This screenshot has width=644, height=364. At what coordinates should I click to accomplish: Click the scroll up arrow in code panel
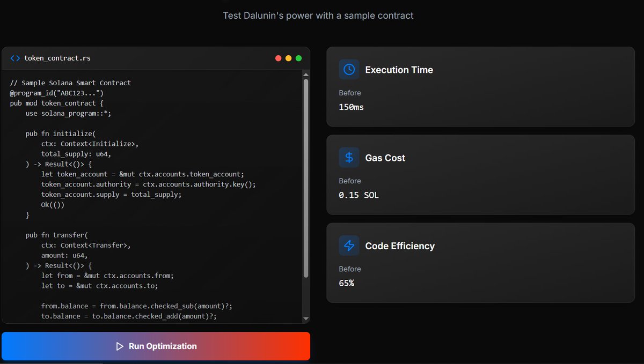pos(306,74)
